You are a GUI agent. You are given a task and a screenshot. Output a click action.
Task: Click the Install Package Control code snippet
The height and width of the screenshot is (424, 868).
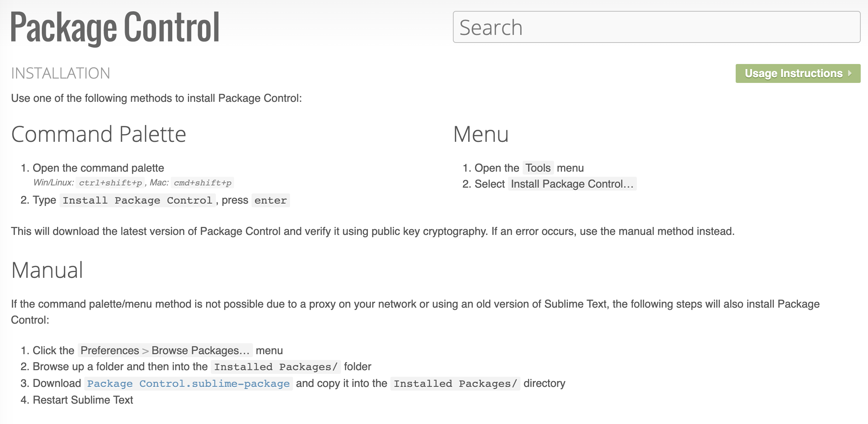tap(137, 200)
